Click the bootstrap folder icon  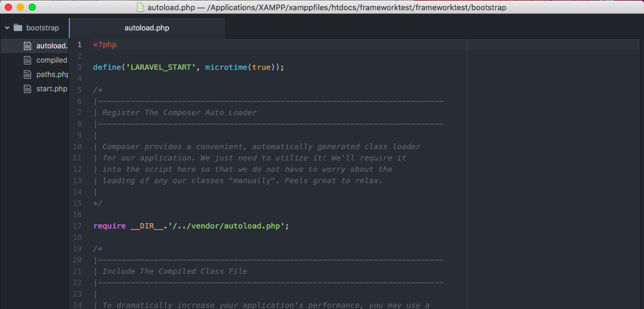(17, 27)
